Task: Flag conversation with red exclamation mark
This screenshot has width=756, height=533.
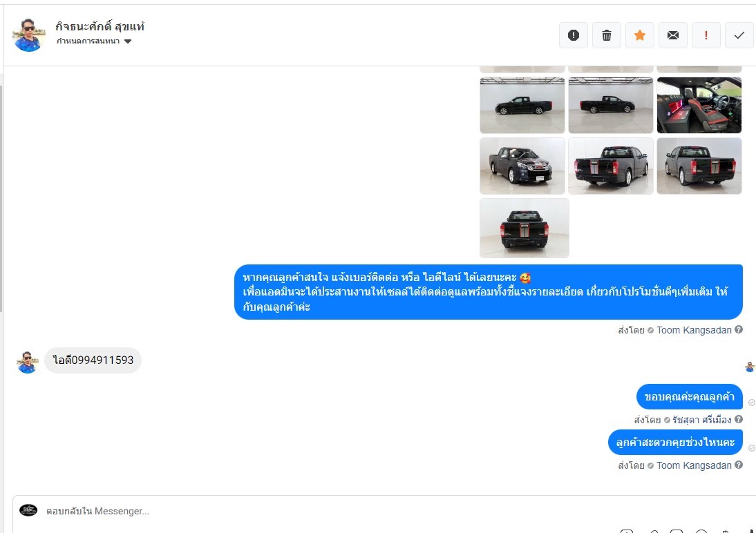Action: (706, 35)
